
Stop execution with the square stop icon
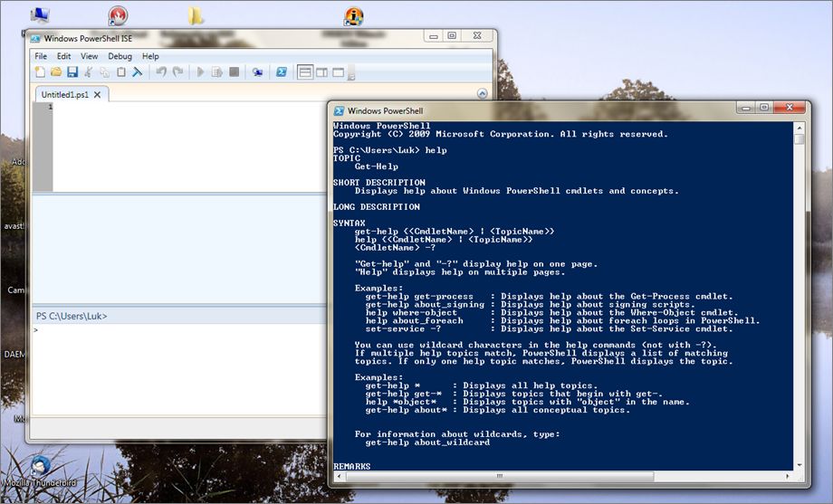pyautogui.click(x=234, y=71)
